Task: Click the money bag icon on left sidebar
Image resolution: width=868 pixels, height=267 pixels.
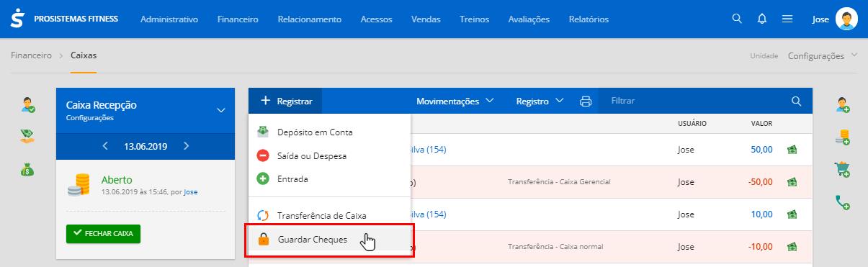Action: coord(27,170)
